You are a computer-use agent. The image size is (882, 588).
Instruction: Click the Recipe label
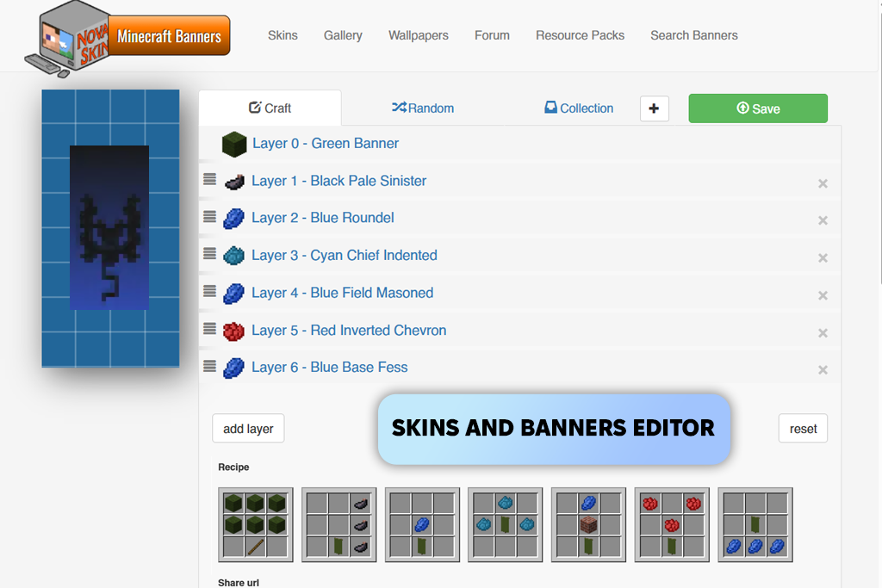[233, 467]
